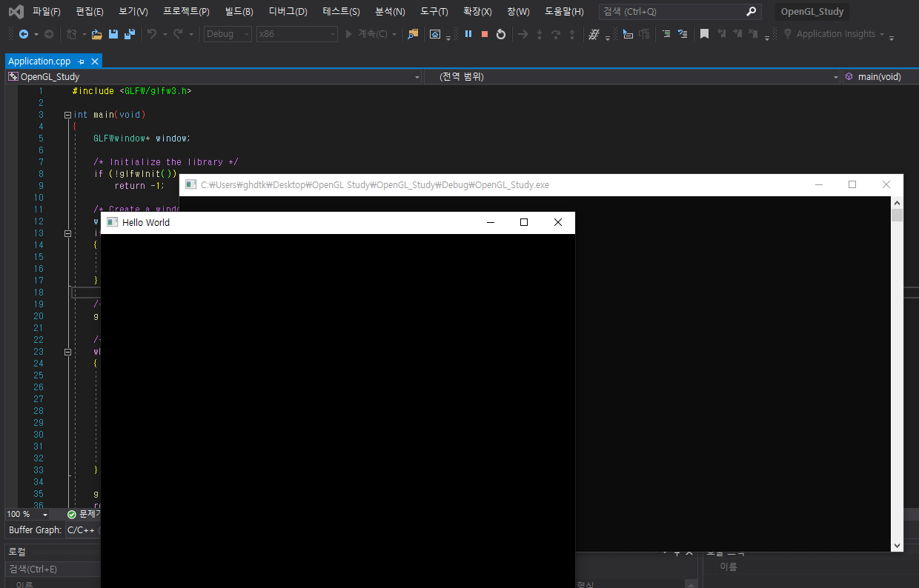Open the OpenGL_Study project scope dropdown
Screen dimensions: 919x588
pos(213,77)
